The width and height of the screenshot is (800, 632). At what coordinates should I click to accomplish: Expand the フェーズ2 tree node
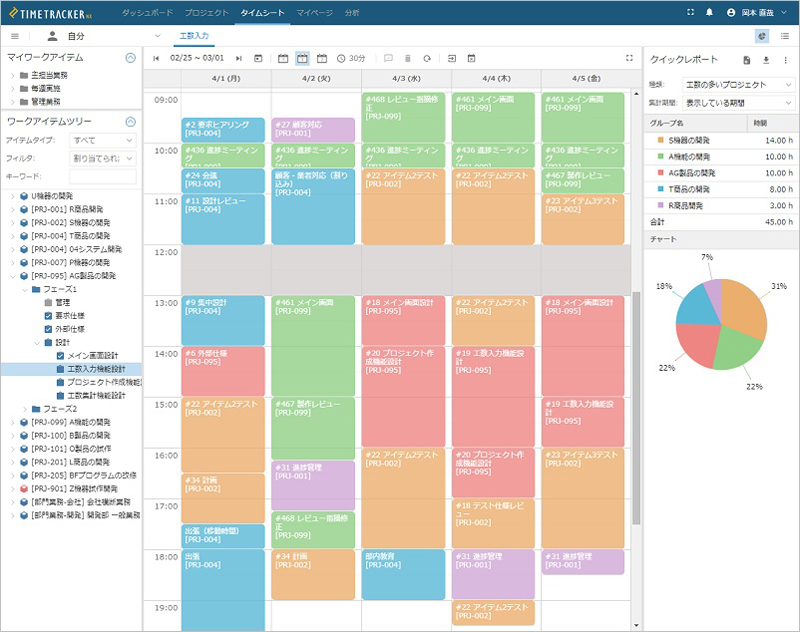pos(25,409)
